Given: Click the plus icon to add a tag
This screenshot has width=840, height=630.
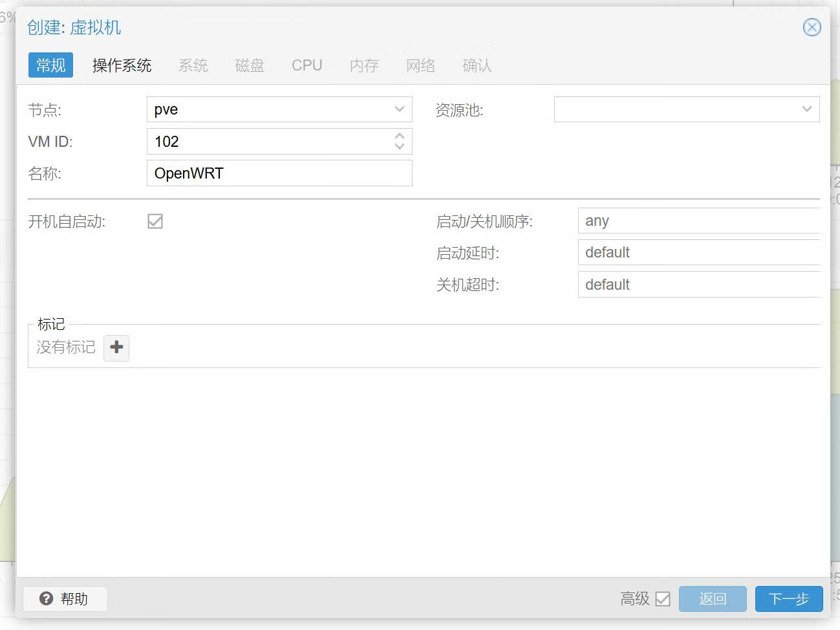Looking at the screenshot, I should coord(116,347).
